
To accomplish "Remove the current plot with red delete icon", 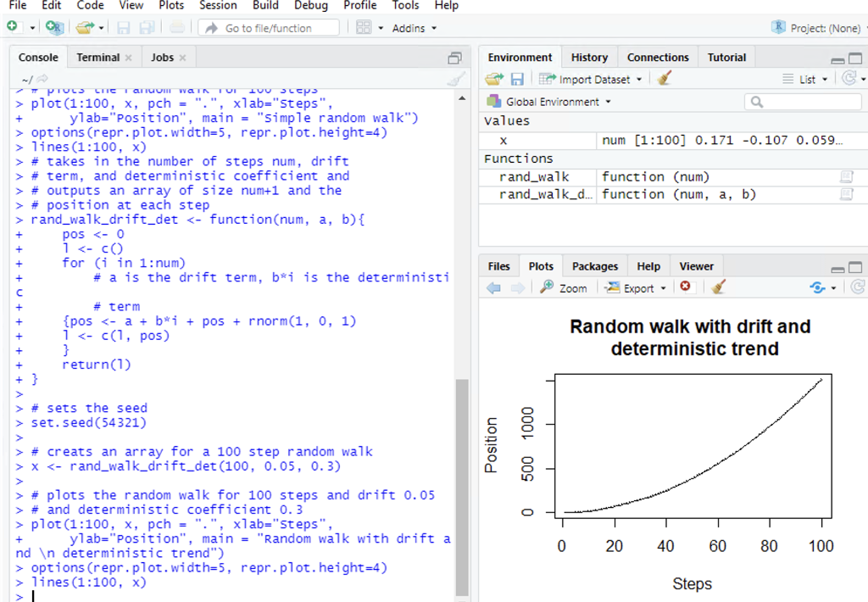I will [x=685, y=287].
